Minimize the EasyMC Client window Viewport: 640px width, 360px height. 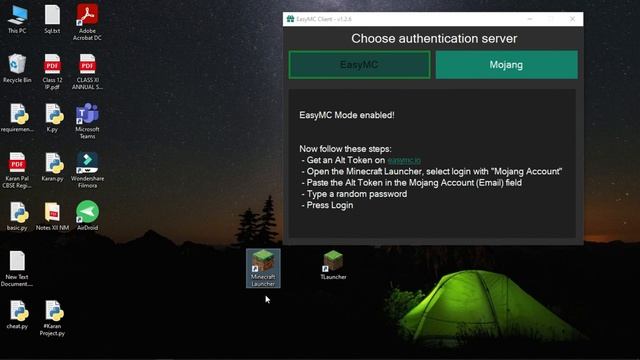pos(530,19)
